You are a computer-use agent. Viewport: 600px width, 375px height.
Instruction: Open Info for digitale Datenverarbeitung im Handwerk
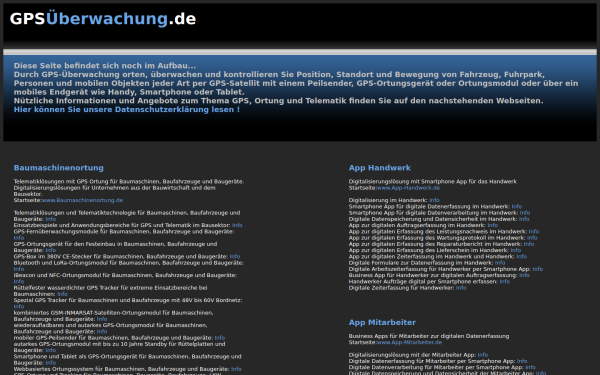point(525,213)
